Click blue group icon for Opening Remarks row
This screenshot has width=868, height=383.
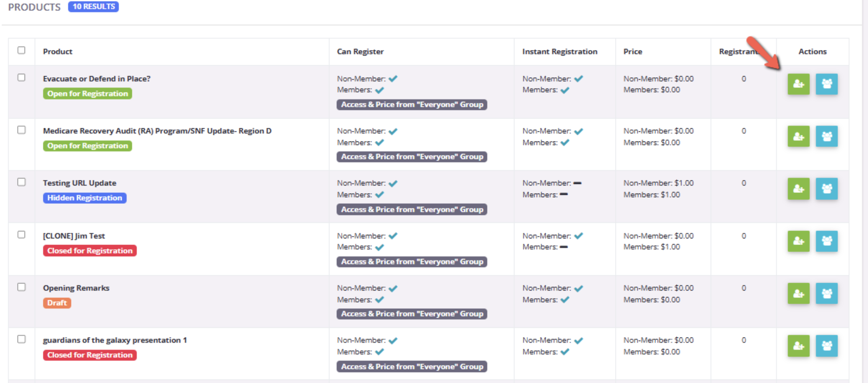(x=826, y=294)
